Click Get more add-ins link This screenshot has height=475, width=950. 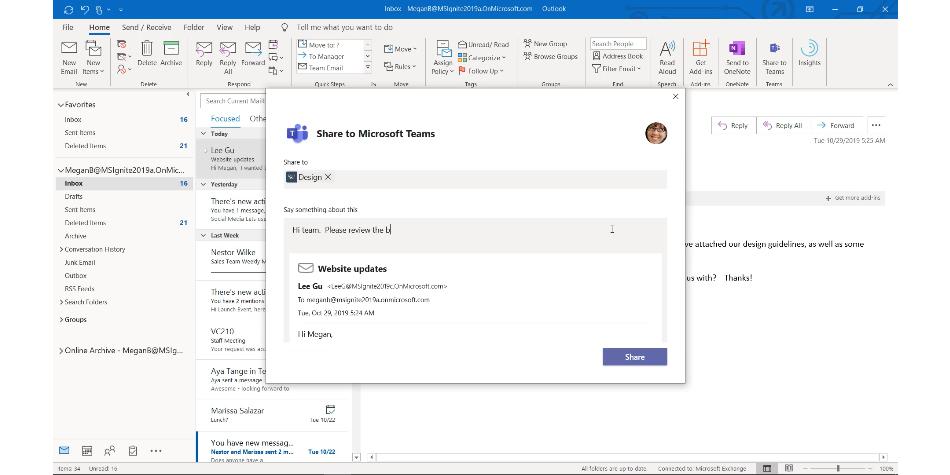pos(852,198)
